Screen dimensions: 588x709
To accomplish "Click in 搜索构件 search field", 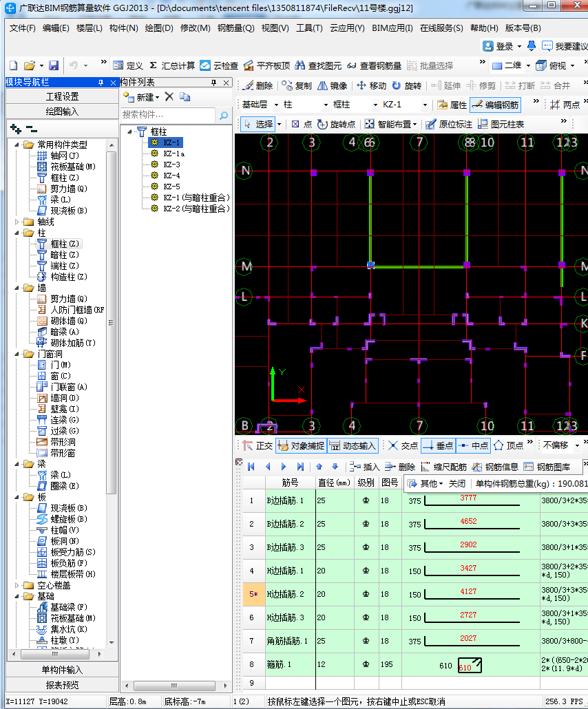I will coord(168,116).
